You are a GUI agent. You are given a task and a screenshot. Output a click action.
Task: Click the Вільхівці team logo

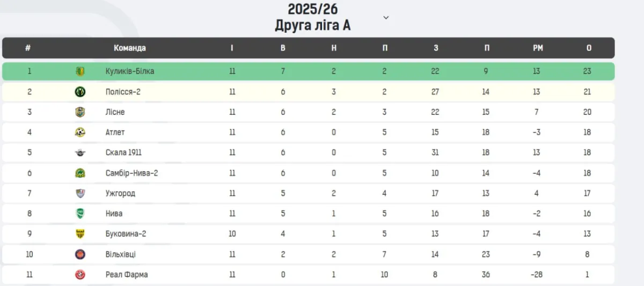coord(80,254)
